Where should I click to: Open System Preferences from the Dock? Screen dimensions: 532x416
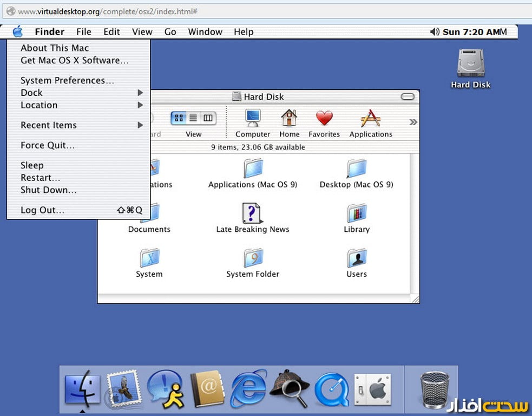pos(372,389)
